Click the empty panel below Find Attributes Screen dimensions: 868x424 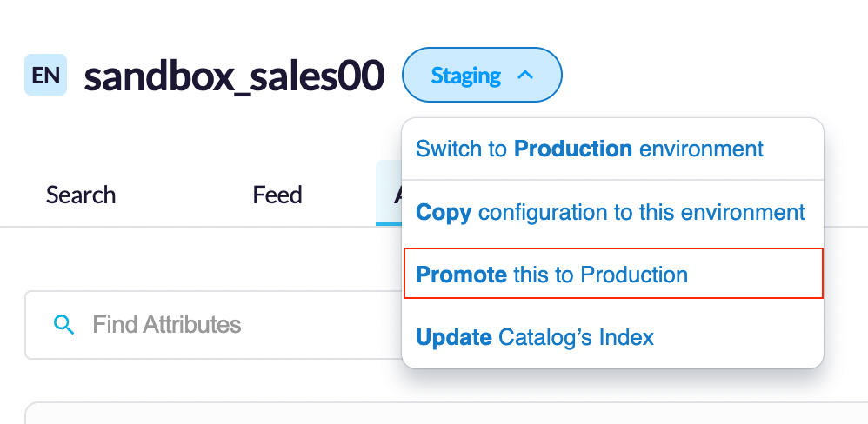click(x=446, y=414)
